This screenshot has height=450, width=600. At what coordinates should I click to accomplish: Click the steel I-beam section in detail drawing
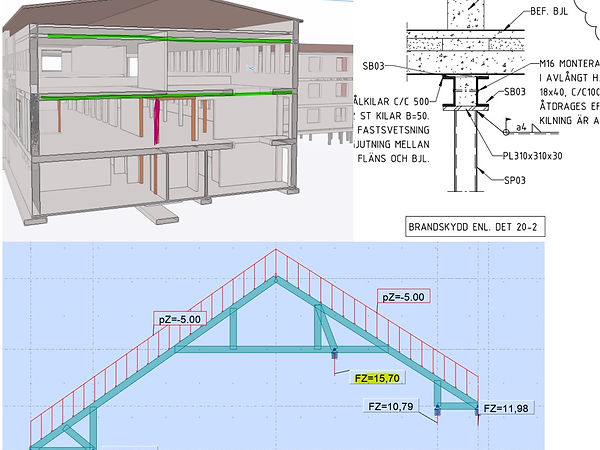[x=466, y=91]
